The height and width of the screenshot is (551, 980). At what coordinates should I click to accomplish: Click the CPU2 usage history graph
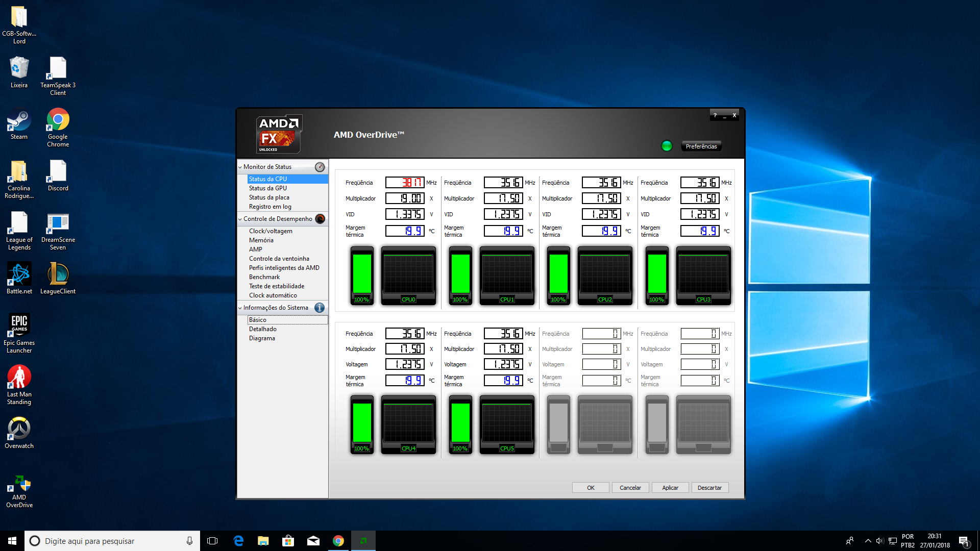tap(605, 275)
